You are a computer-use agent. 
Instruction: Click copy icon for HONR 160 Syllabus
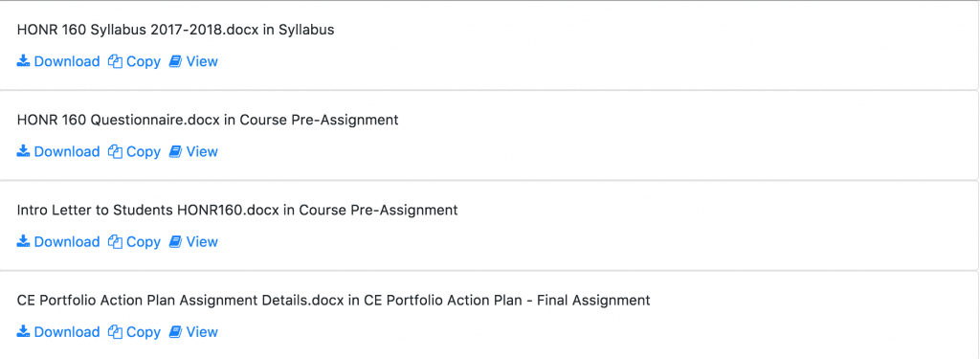tap(115, 61)
